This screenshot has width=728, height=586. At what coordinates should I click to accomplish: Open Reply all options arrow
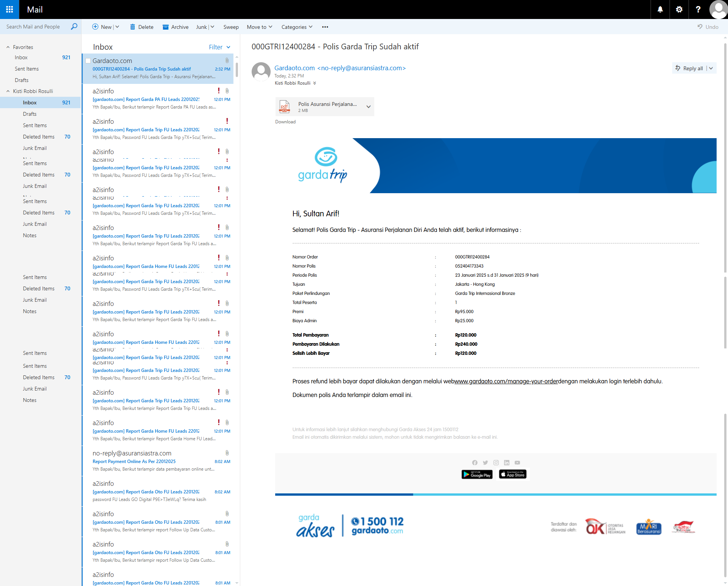coord(711,68)
